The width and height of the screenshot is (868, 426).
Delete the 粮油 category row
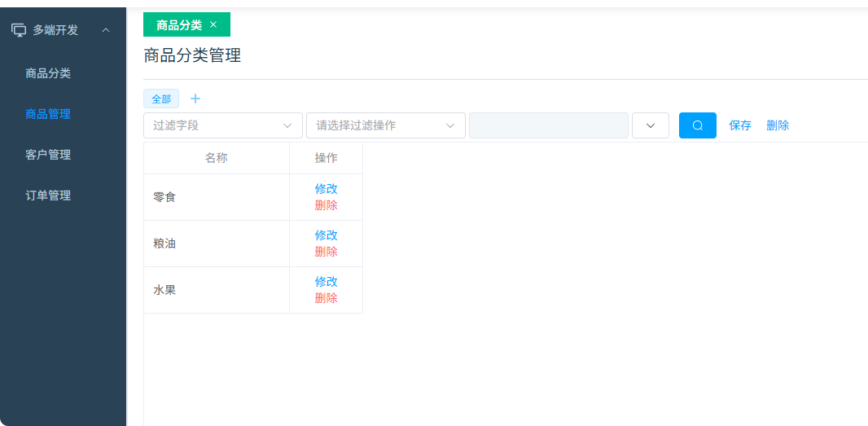click(x=326, y=252)
